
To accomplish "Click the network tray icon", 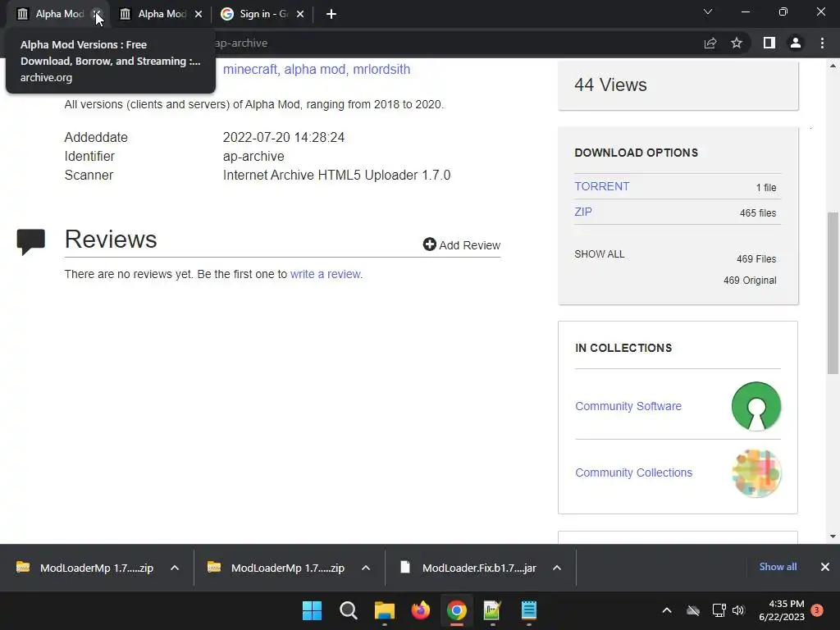I will click(x=719, y=610).
